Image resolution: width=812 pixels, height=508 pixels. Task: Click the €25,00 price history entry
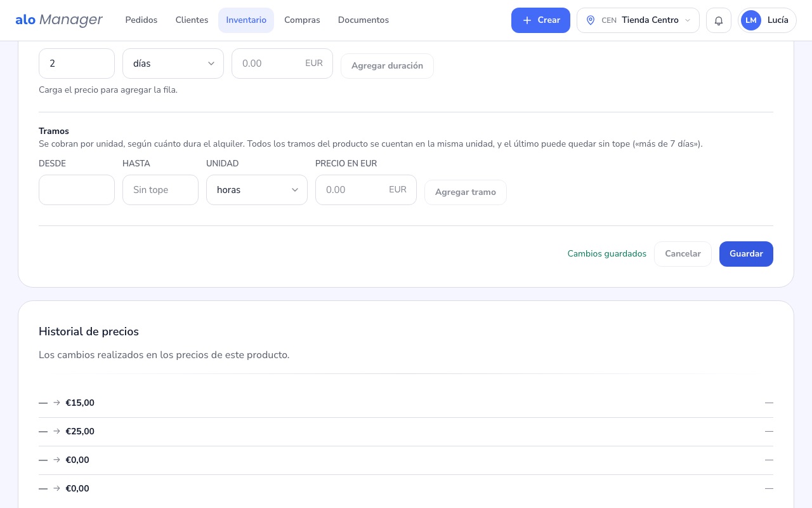[406, 431]
